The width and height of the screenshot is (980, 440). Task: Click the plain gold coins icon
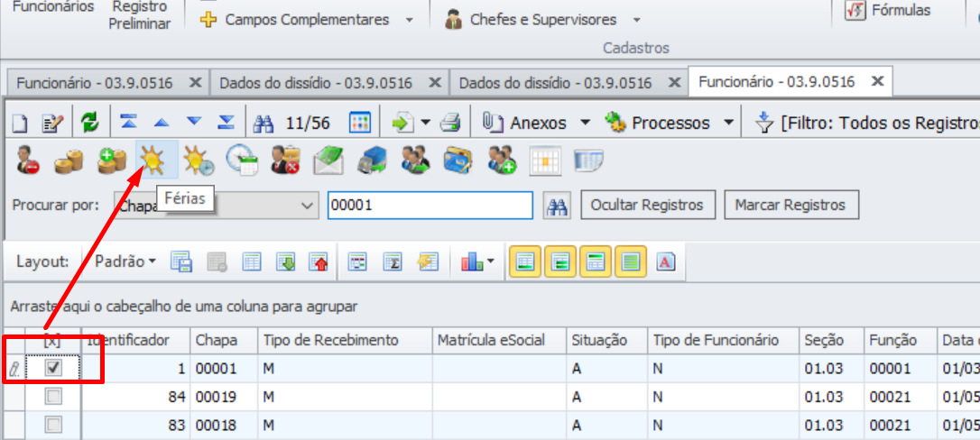(68, 161)
